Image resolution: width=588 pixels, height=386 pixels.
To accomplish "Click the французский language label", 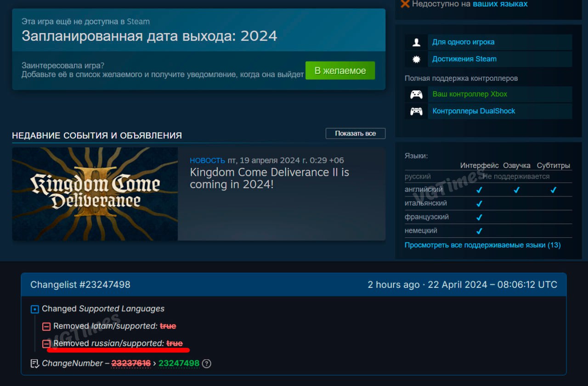I will tap(427, 217).
